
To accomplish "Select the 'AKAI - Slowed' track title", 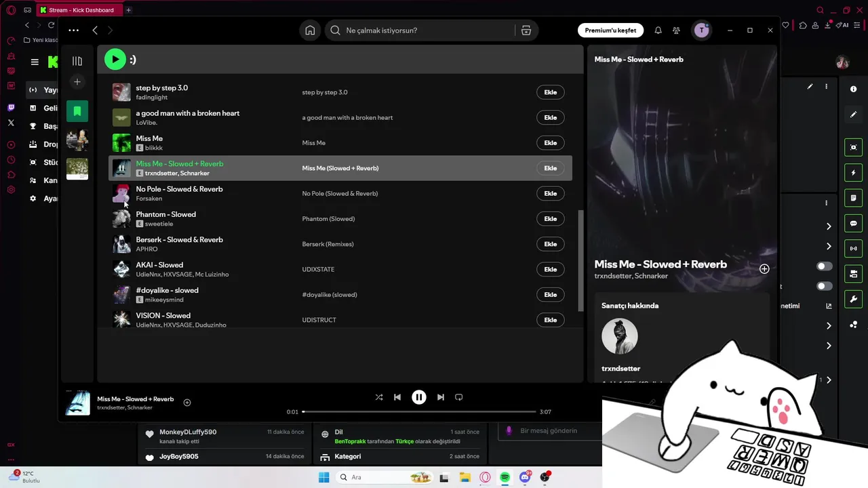I will (x=159, y=265).
